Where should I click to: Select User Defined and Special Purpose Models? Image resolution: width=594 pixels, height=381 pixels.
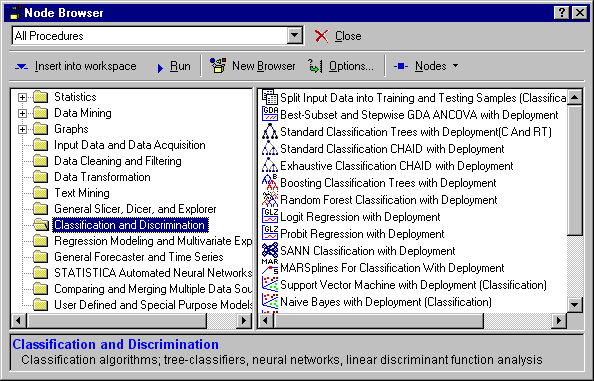153,305
